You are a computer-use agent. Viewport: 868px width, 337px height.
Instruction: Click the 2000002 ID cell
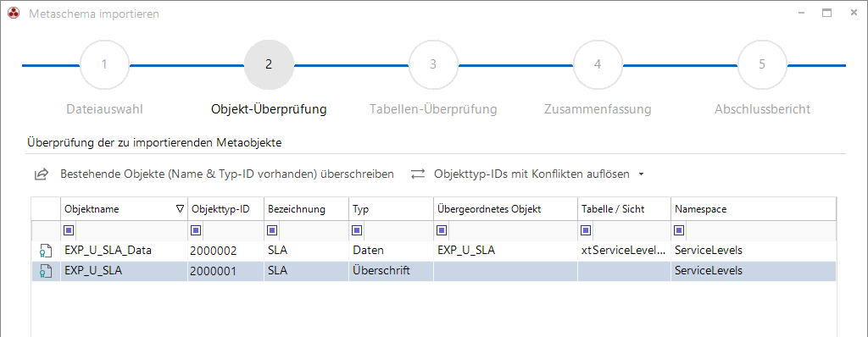coord(225,251)
